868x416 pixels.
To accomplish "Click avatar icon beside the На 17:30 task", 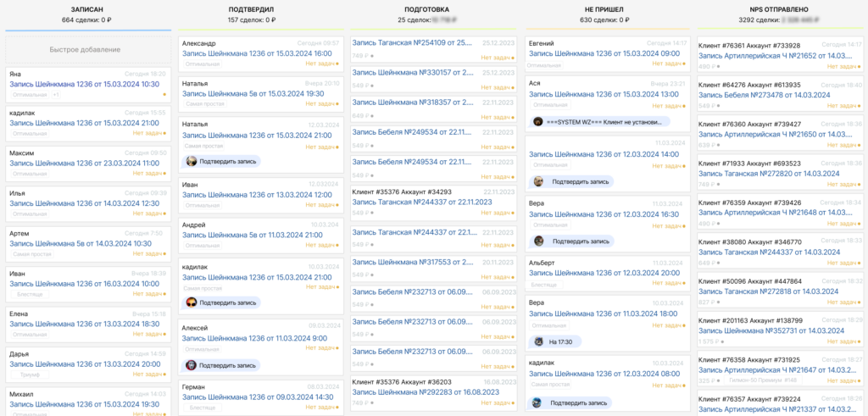I will (537, 341).
